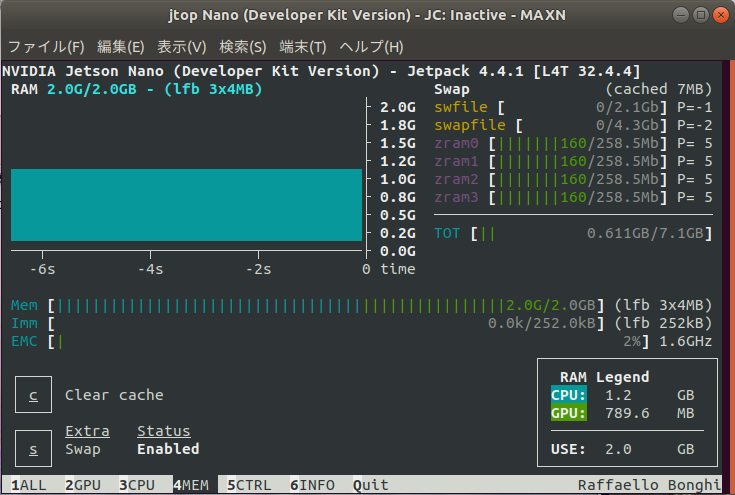Viewport: 735px width, 495px height.
Task: Click the zram0 swap entry
Action: coord(573,143)
